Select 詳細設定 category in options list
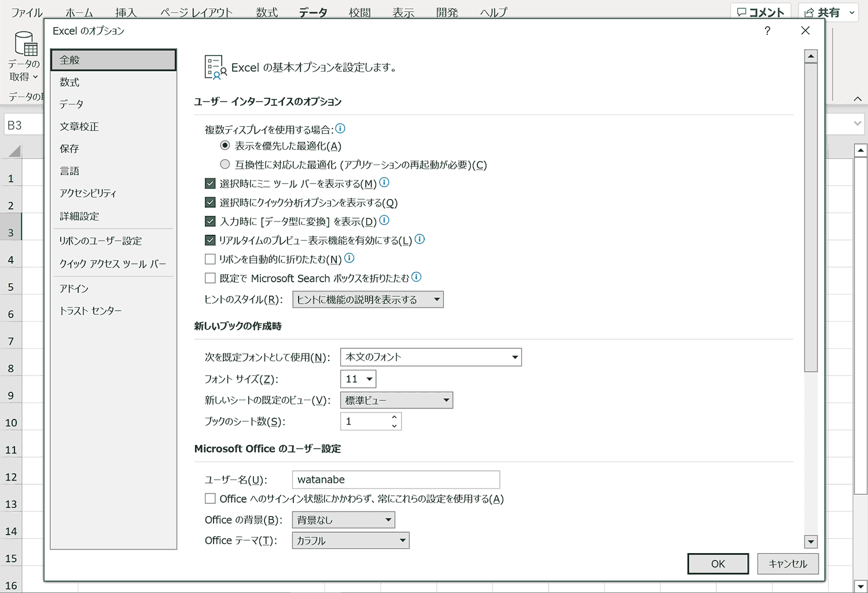 click(113, 216)
